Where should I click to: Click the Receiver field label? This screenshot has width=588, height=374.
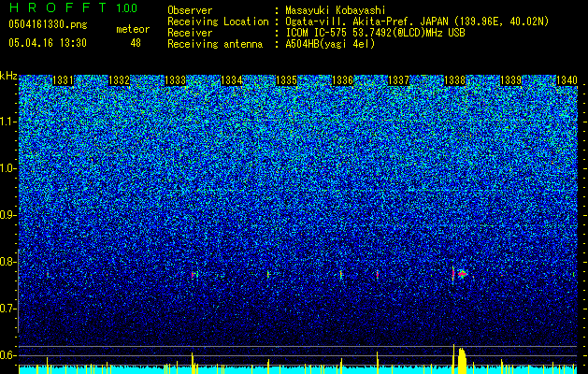click(190, 33)
